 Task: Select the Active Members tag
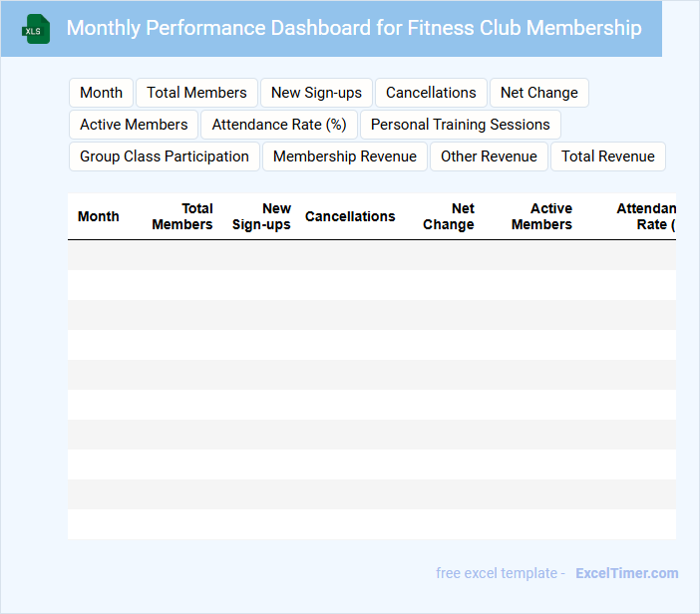click(134, 125)
